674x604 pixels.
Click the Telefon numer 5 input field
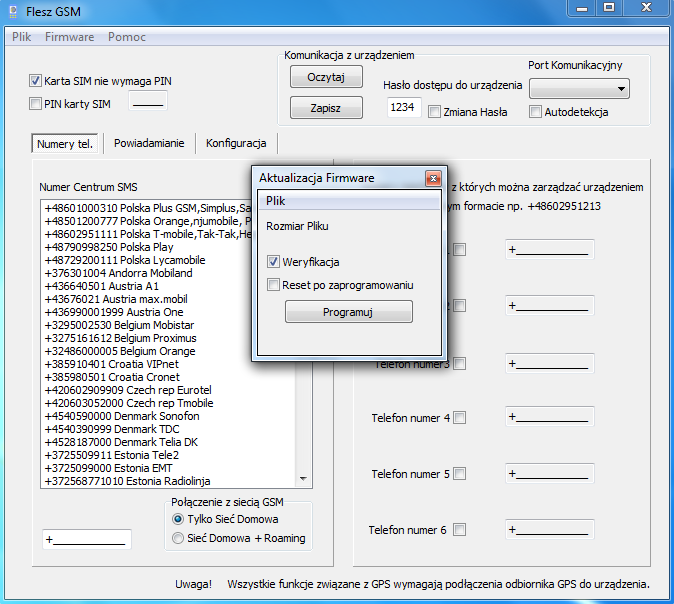pos(550,473)
